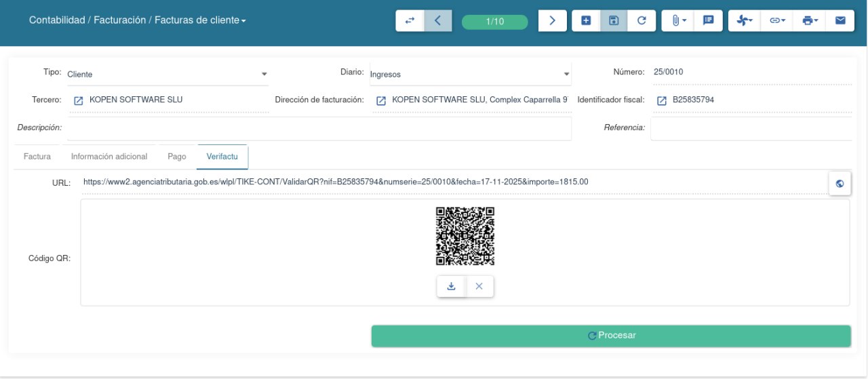Image resolution: width=868 pixels, height=379 pixels.
Task: Switch to the Información adicional tab
Action: click(109, 157)
